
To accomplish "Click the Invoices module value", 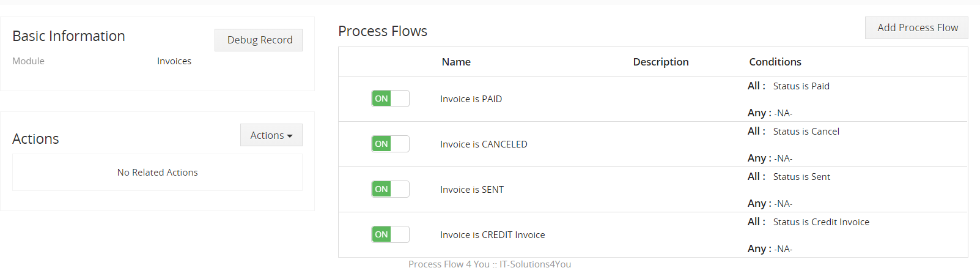I will 174,61.
